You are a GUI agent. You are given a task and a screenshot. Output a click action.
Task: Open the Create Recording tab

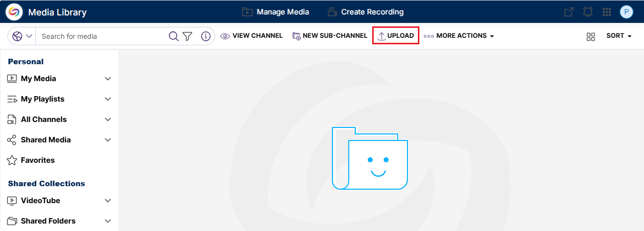(366, 12)
